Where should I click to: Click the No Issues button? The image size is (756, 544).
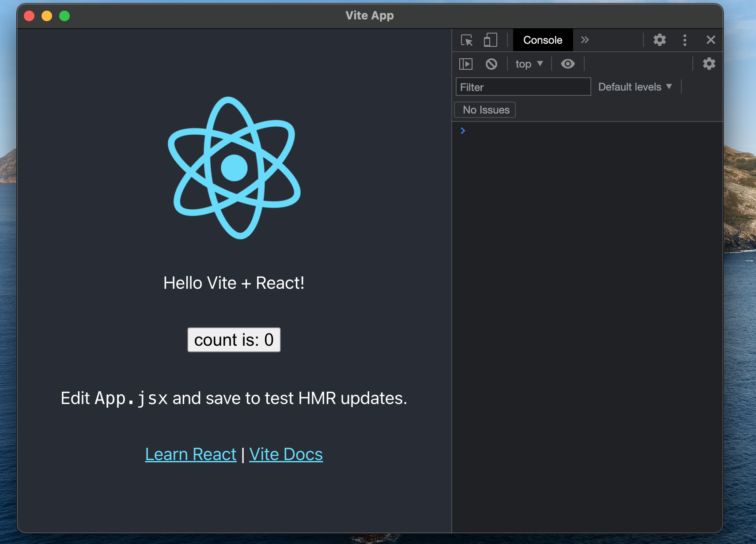[485, 110]
